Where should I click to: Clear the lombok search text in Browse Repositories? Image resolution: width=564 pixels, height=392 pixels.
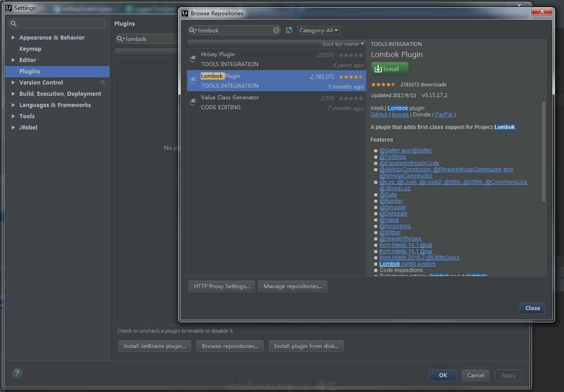[276, 30]
